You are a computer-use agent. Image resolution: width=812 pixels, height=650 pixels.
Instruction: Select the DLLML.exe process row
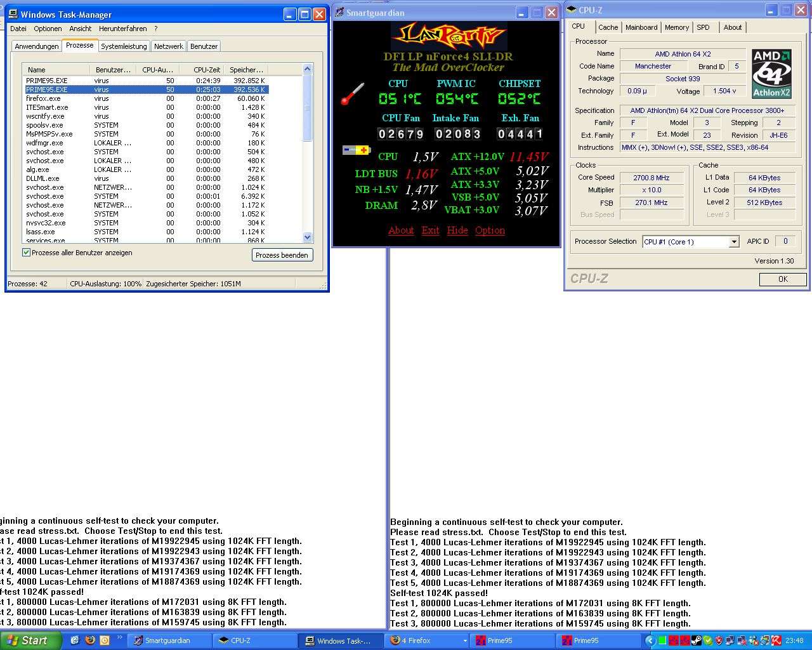[x=145, y=178]
